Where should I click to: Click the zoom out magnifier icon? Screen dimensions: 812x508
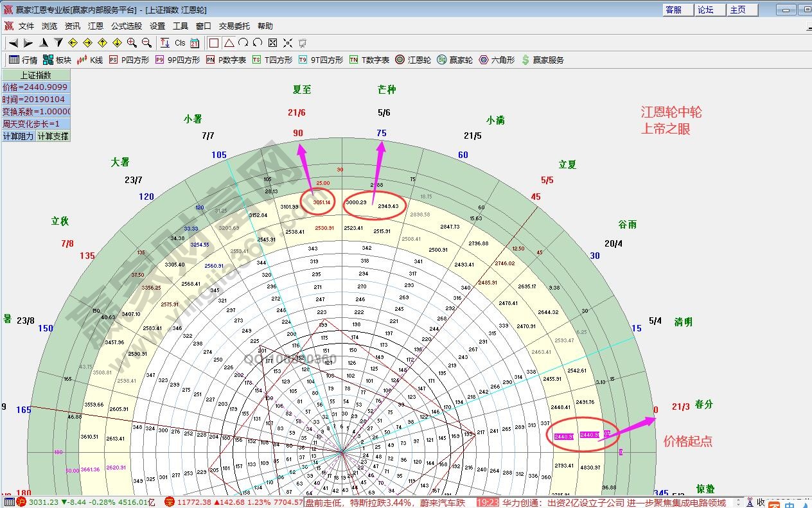coord(146,43)
